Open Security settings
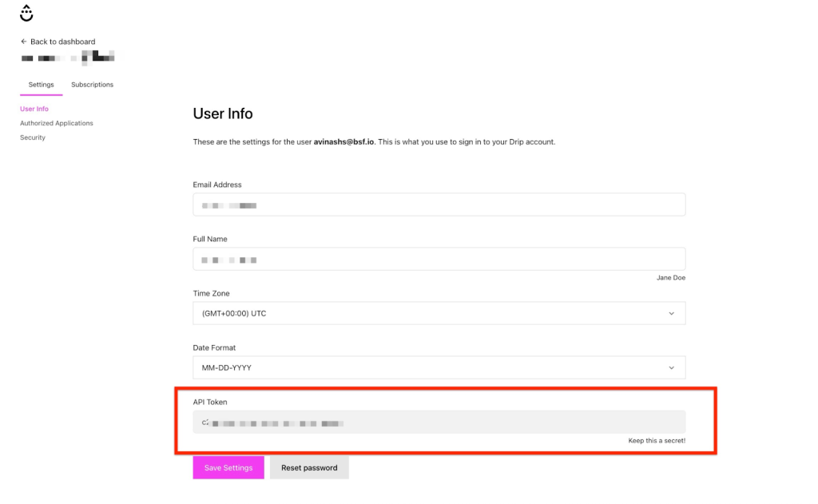Viewport: 818px width, 504px height. point(32,137)
